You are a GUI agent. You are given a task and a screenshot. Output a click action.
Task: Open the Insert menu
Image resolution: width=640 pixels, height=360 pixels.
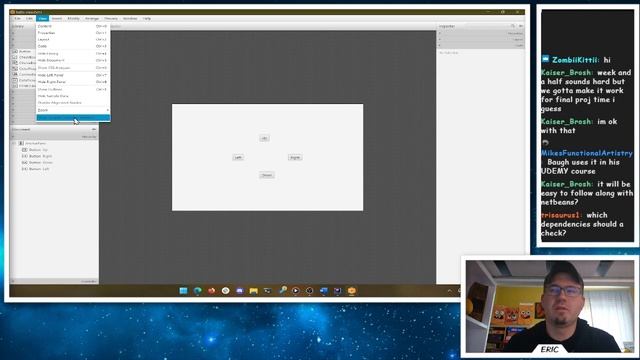[57, 18]
